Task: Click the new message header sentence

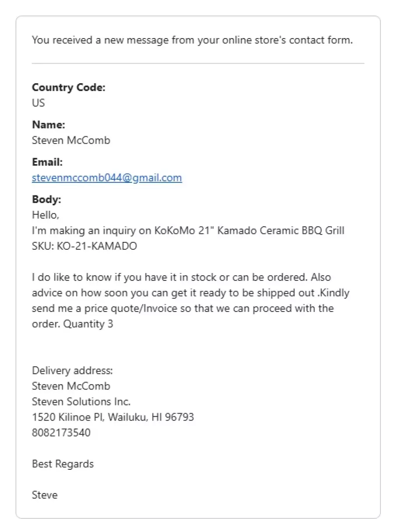Action: (192, 40)
